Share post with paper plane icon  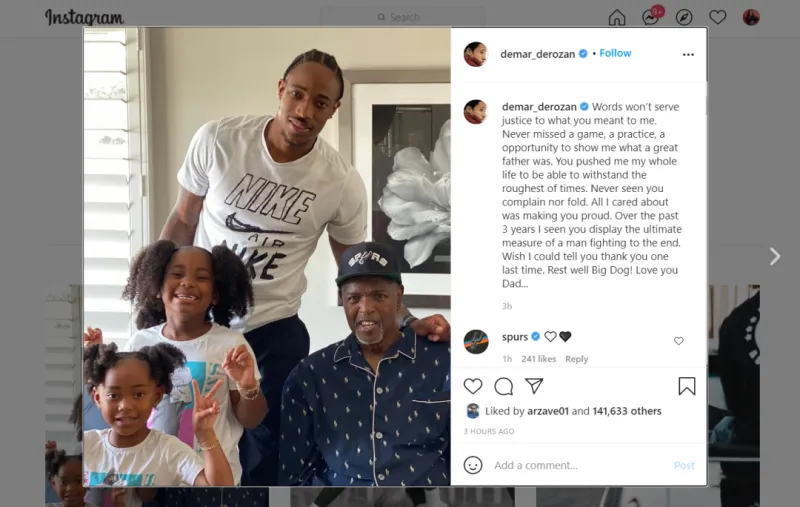coord(534,386)
